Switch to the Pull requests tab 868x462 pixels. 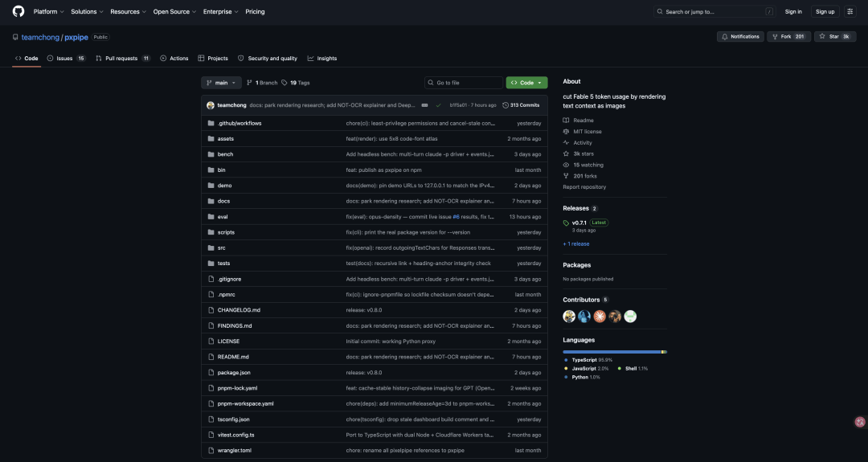[x=123, y=58]
